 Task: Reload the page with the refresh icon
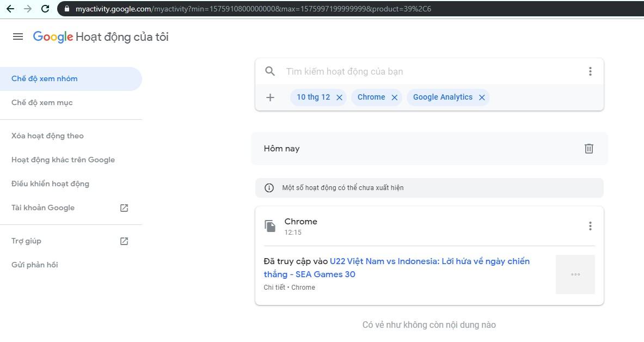coord(45,9)
